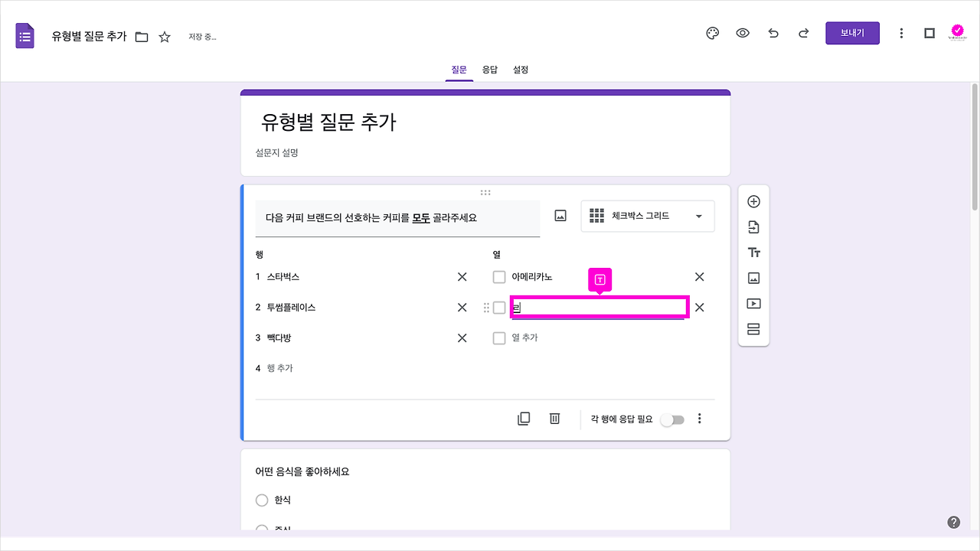
Task: Add title and description using Tt icon
Action: point(753,252)
